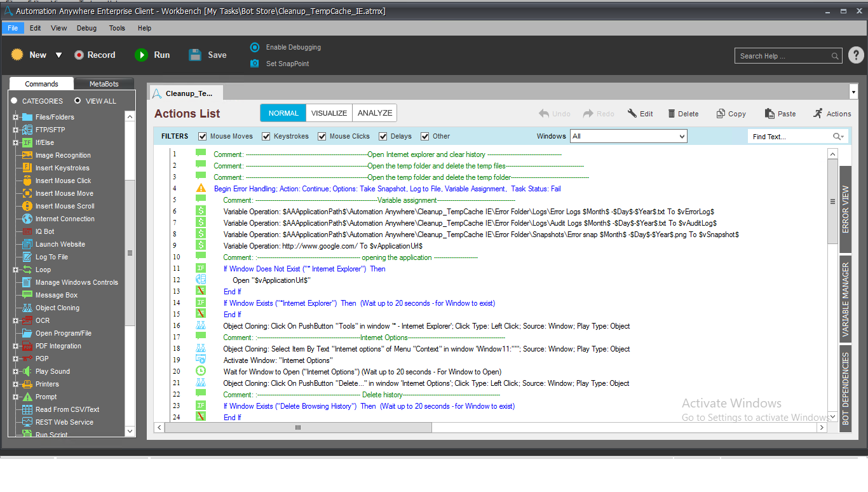The image size is (868, 492).
Task: Click the Run play icon
Action: (x=141, y=55)
